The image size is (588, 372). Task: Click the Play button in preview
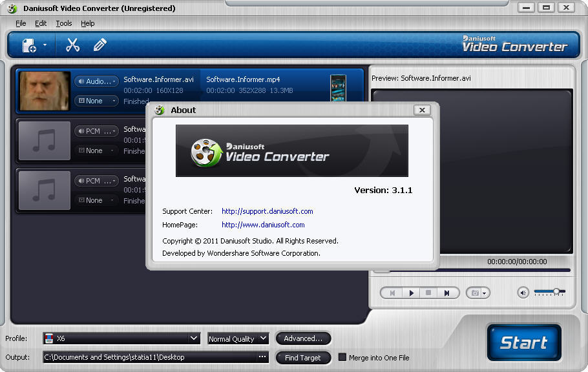pos(412,293)
